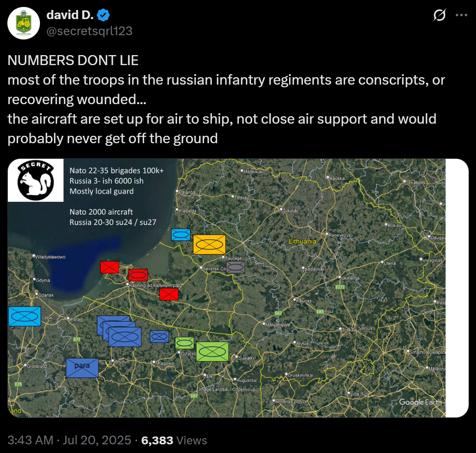
Task: Click the blue verified badge
Action: click(x=103, y=15)
